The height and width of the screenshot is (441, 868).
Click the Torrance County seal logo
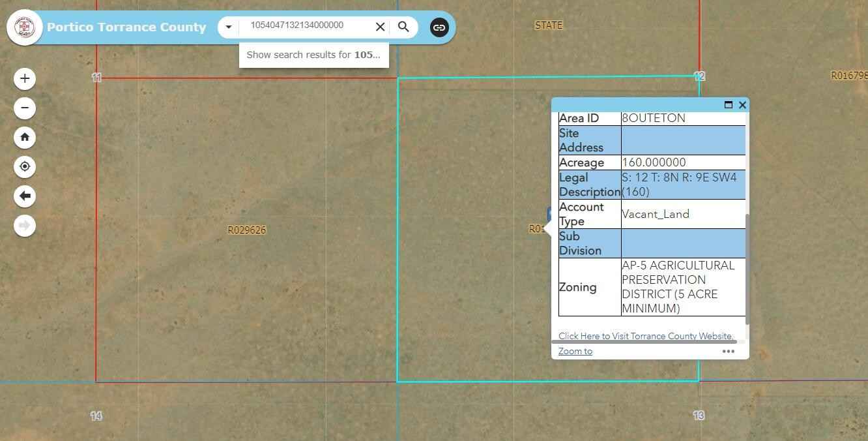click(24, 27)
